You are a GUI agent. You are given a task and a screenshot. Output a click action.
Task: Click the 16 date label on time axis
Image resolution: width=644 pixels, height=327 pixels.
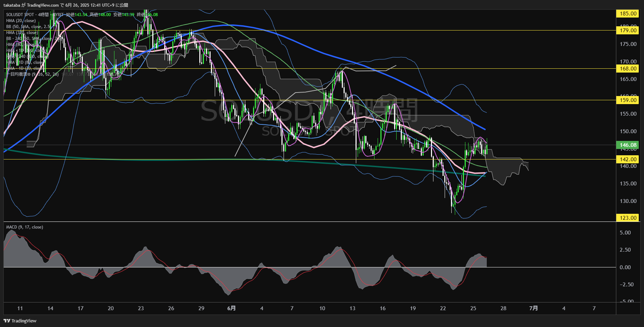(383, 308)
